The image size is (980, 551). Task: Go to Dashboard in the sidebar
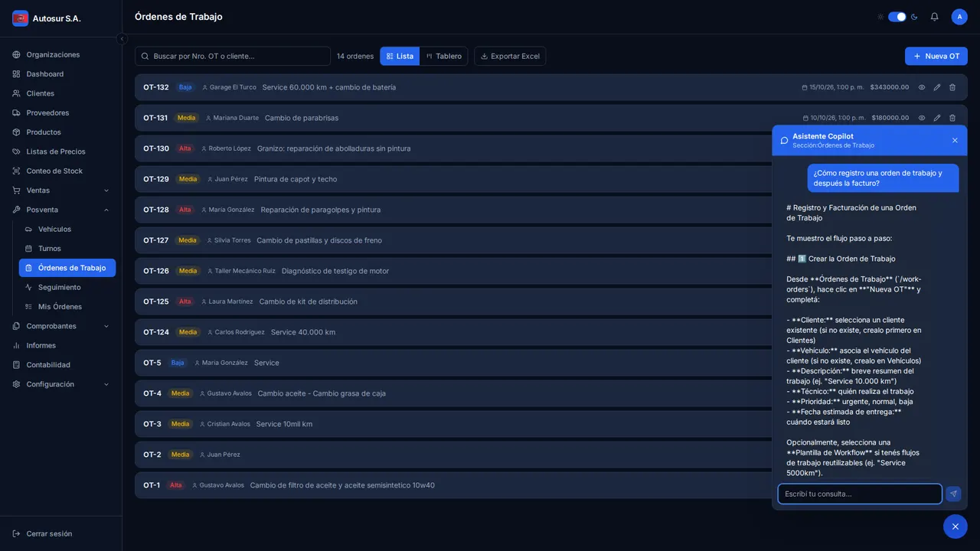point(61,74)
